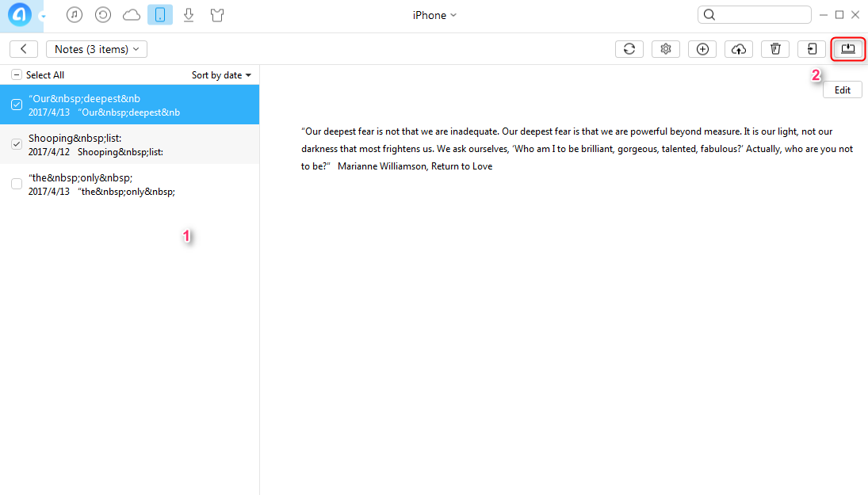
Task: Select the "Our&nbsp;deepest&nb" note row
Action: click(x=129, y=105)
